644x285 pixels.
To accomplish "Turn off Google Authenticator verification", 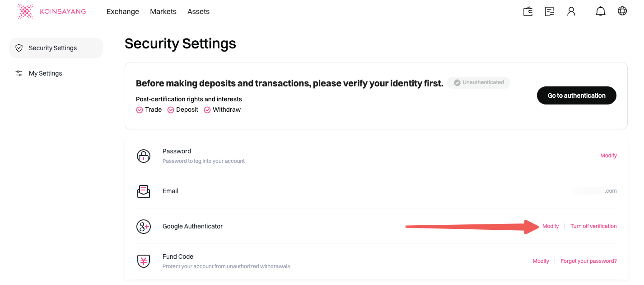I will tap(593, 226).
